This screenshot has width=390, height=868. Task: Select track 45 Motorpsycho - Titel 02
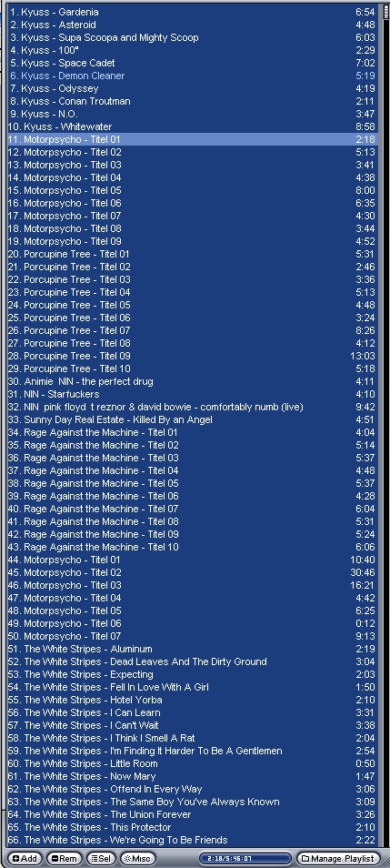[193, 571]
